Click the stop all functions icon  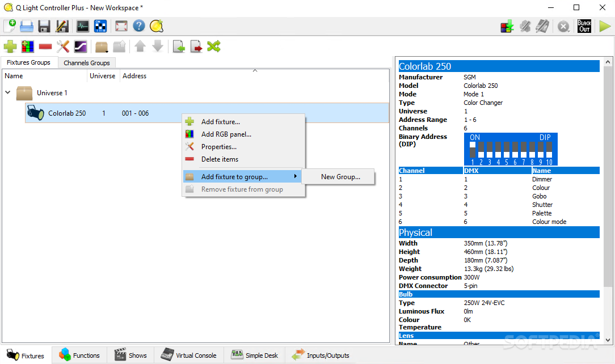(563, 27)
